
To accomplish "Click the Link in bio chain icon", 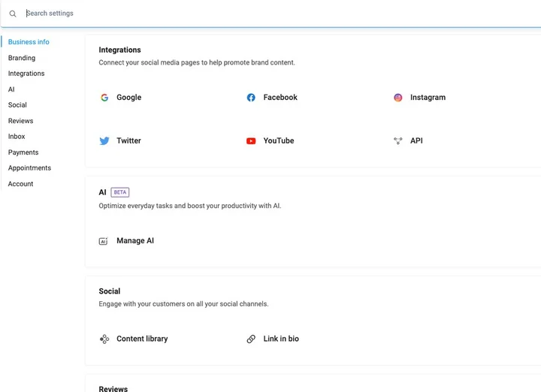I will click(x=251, y=339).
